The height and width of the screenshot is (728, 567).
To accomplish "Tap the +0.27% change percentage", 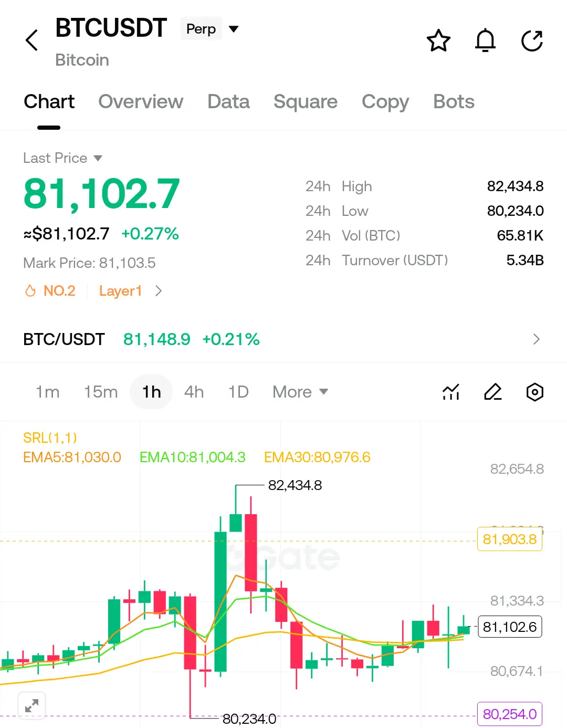I will coord(150,234).
